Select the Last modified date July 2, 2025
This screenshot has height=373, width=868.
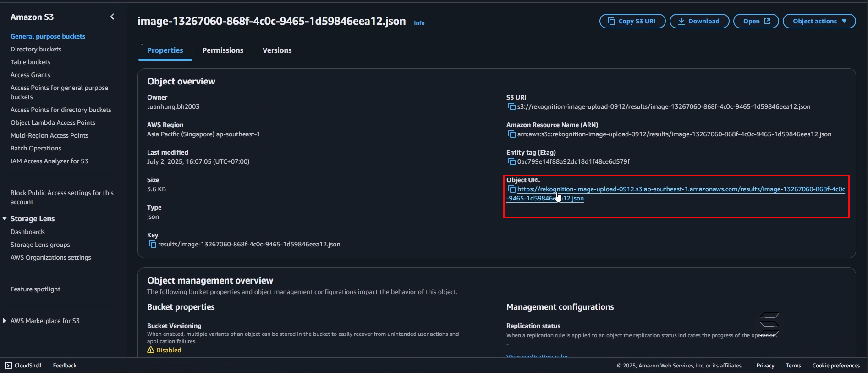pyautogui.click(x=198, y=161)
